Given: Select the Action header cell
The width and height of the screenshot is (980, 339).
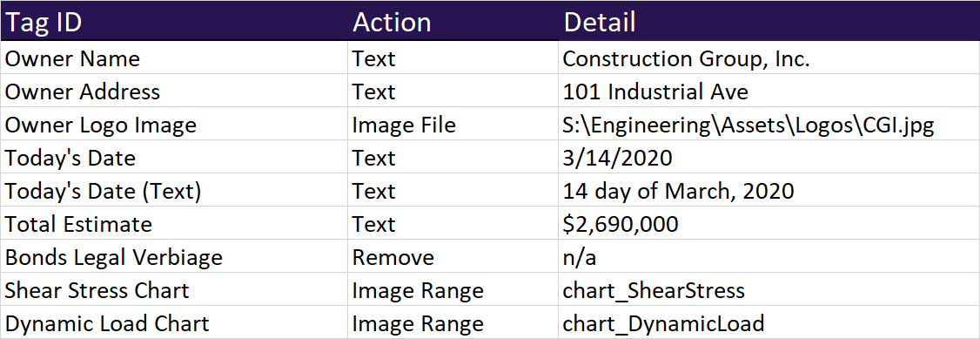Looking at the screenshot, I should (x=453, y=21).
